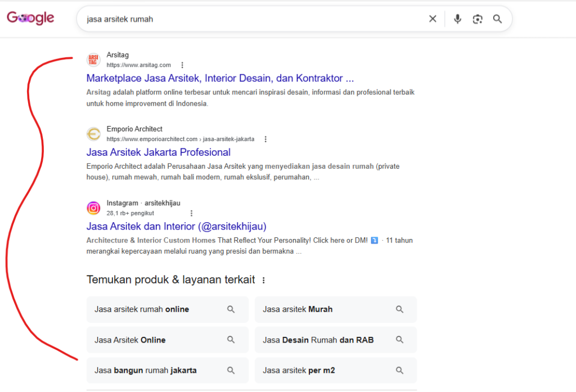Open three-dot menu for Instagram arsitekhijau result

pos(191,213)
